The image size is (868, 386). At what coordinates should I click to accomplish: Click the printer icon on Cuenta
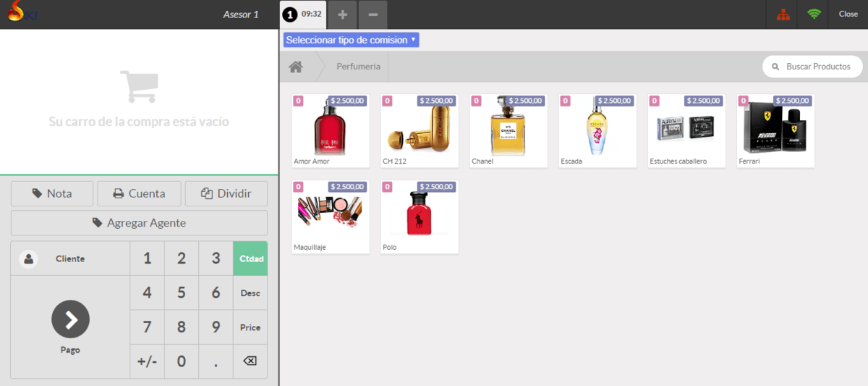click(x=119, y=193)
